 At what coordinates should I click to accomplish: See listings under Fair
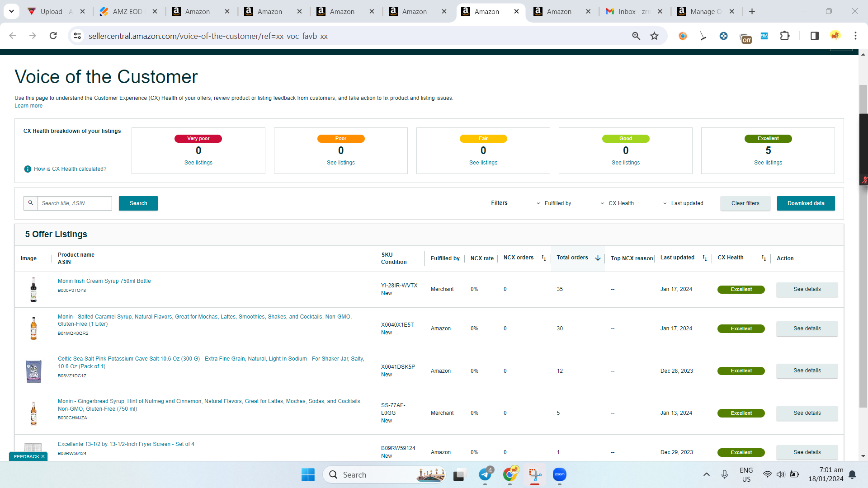click(x=483, y=163)
